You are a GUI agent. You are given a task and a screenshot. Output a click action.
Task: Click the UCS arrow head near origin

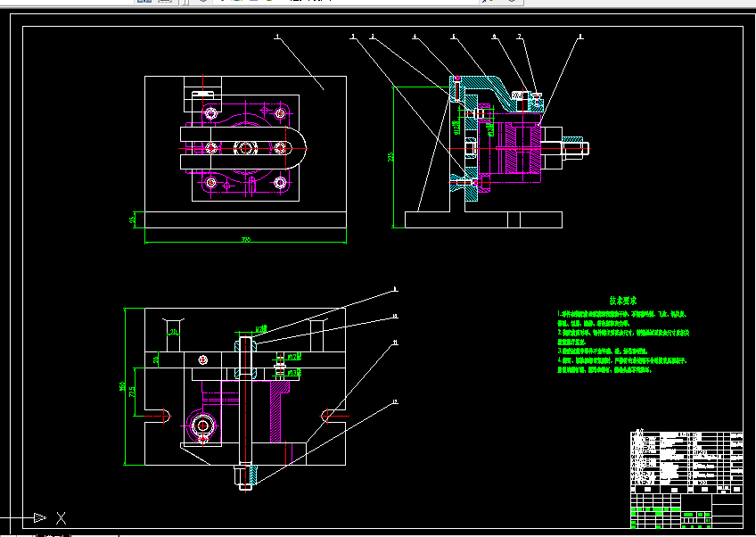[x=40, y=517]
